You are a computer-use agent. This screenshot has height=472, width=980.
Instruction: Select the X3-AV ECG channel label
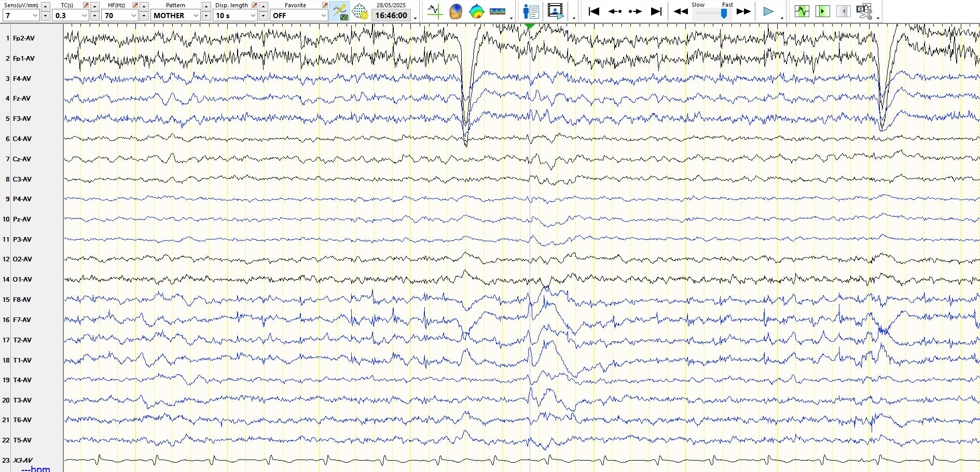pyautogui.click(x=23, y=461)
